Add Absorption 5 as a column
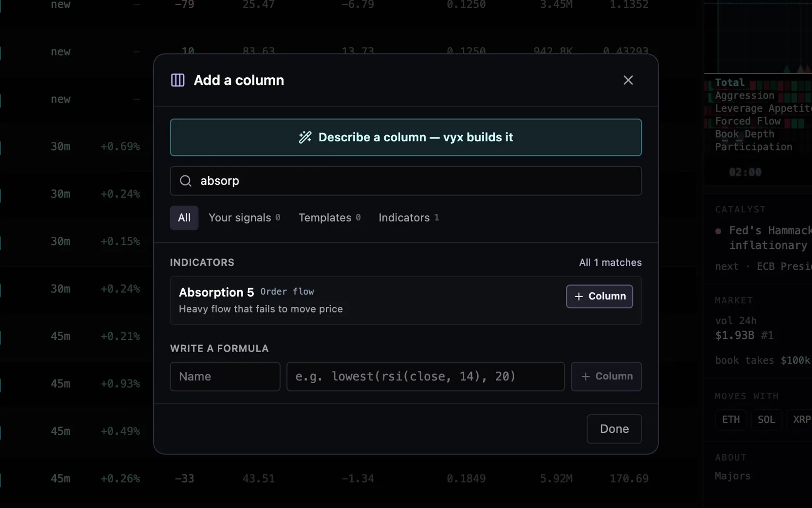Viewport: 812px width, 508px height. pos(599,296)
